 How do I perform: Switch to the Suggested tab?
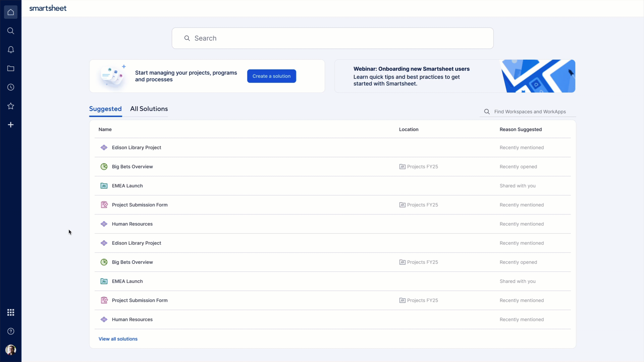(x=105, y=109)
